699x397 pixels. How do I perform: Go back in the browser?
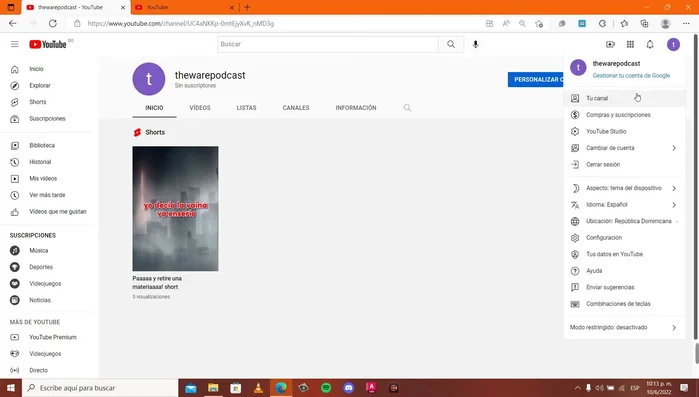tap(12, 24)
